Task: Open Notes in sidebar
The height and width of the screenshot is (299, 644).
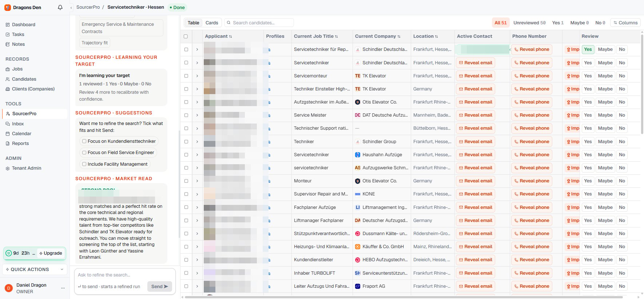Action: tap(18, 44)
